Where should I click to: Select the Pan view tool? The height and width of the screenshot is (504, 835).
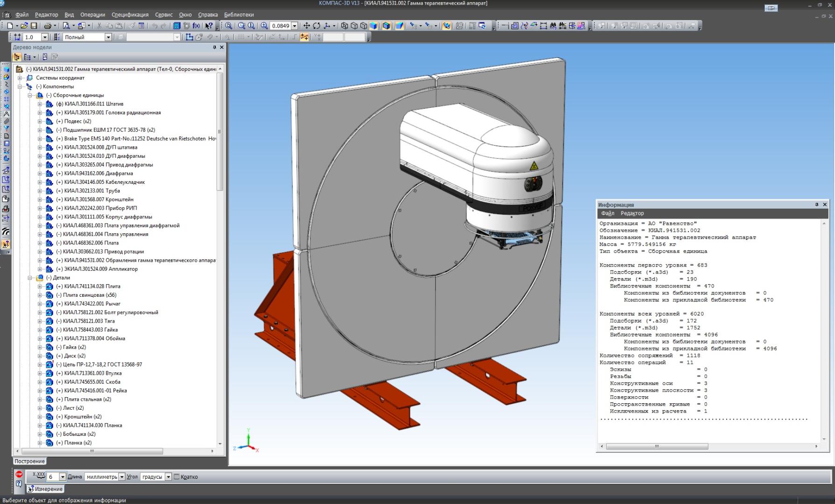pos(306,26)
